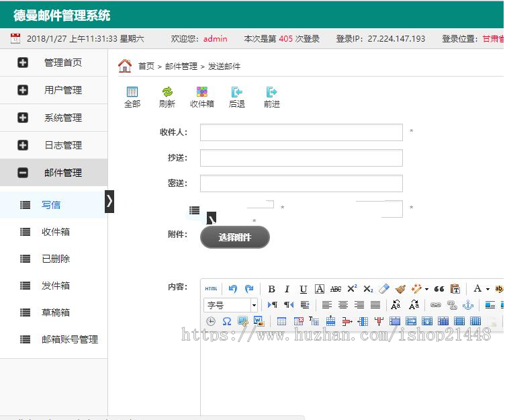The image size is (507, 420).
Task: Apply font border to text
Action: click(x=320, y=289)
